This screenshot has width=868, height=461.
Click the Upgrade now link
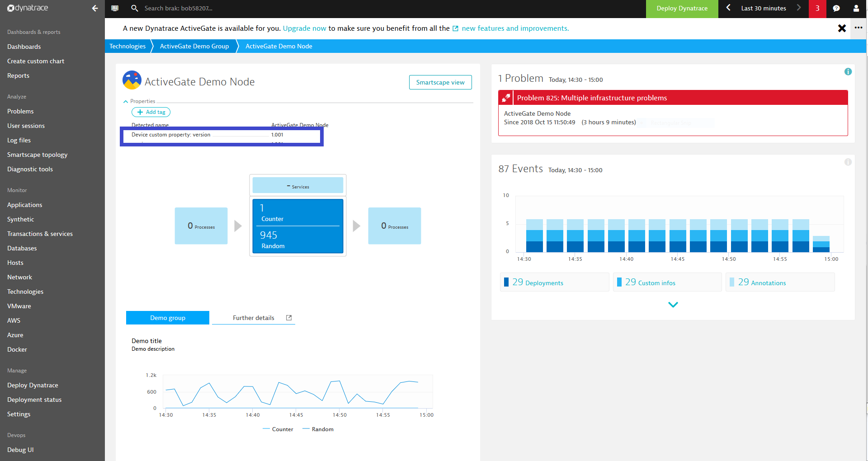pyautogui.click(x=304, y=28)
